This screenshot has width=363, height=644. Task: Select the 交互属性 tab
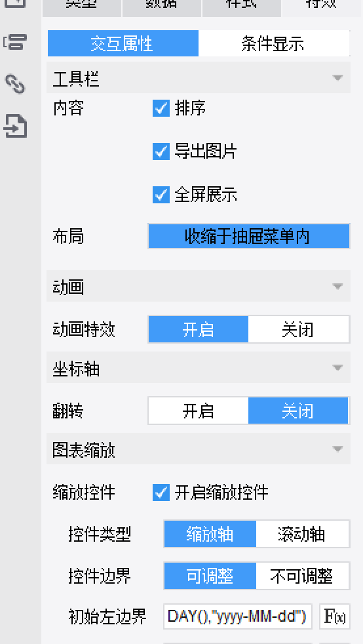[123, 43]
